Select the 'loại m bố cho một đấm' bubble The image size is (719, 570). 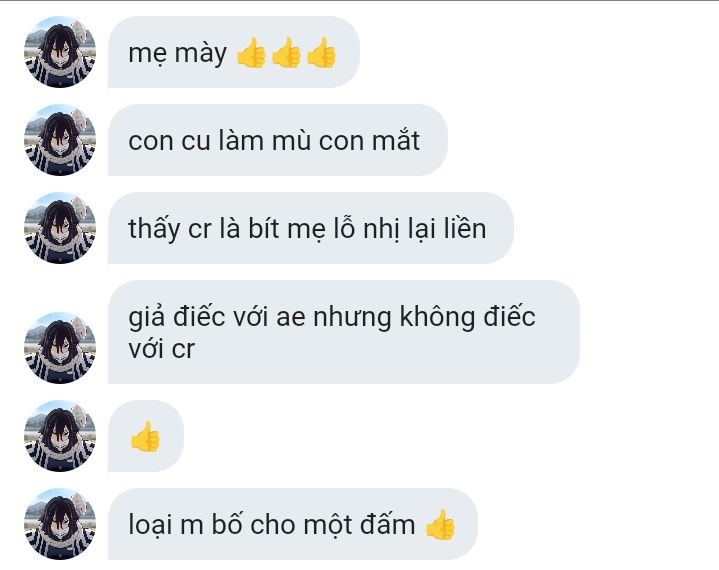pyautogui.click(x=293, y=524)
